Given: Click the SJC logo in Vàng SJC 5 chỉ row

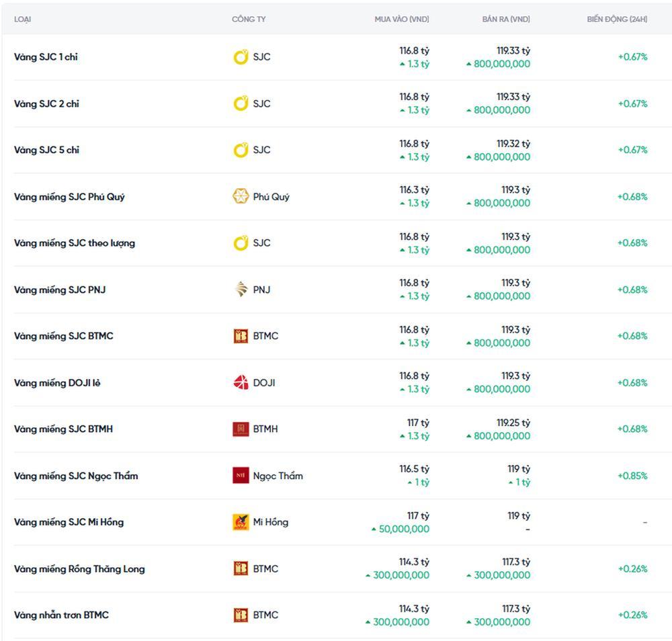Looking at the screenshot, I should click(x=241, y=150).
